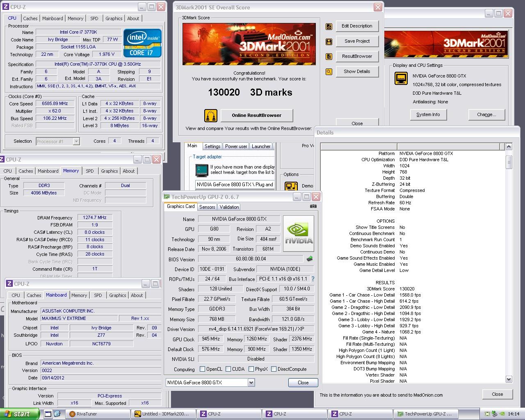Viewport: 525px width, 420px height.
Task: Click the Internet Explorer quick launch icon
Action: point(57,414)
